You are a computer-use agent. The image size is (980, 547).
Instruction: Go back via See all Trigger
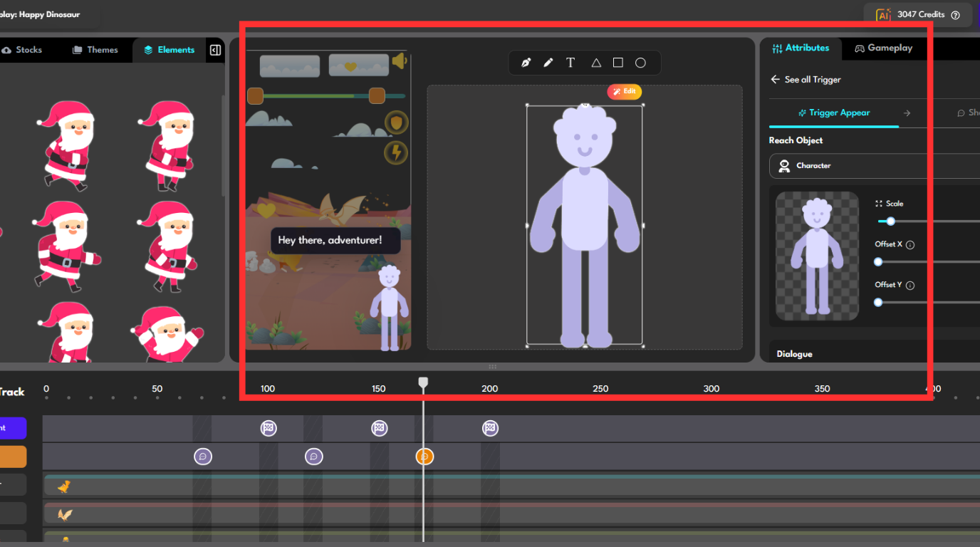click(x=806, y=80)
